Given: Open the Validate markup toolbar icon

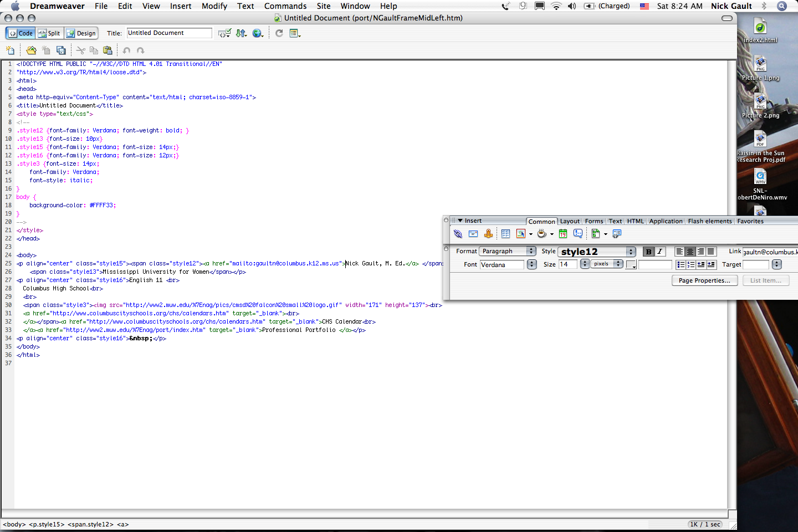Looking at the screenshot, I should point(224,33).
